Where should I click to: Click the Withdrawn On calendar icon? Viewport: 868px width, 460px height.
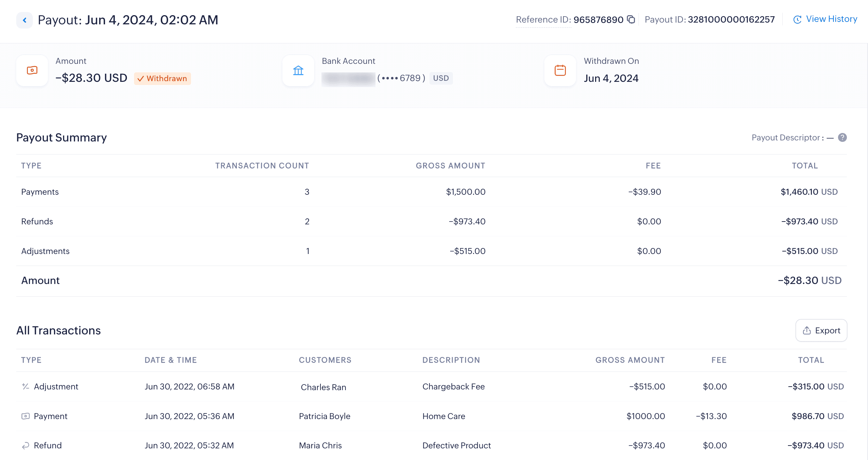560,71
